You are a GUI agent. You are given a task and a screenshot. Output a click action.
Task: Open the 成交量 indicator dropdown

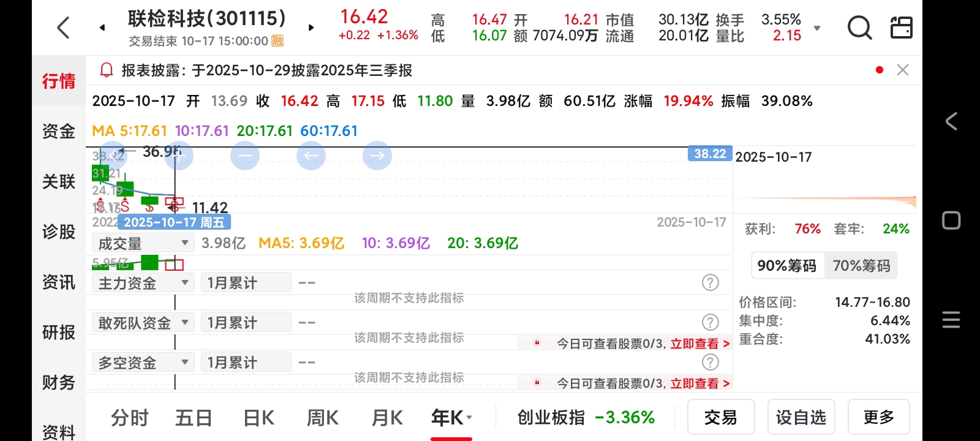pyautogui.click(x=143, y=243)
